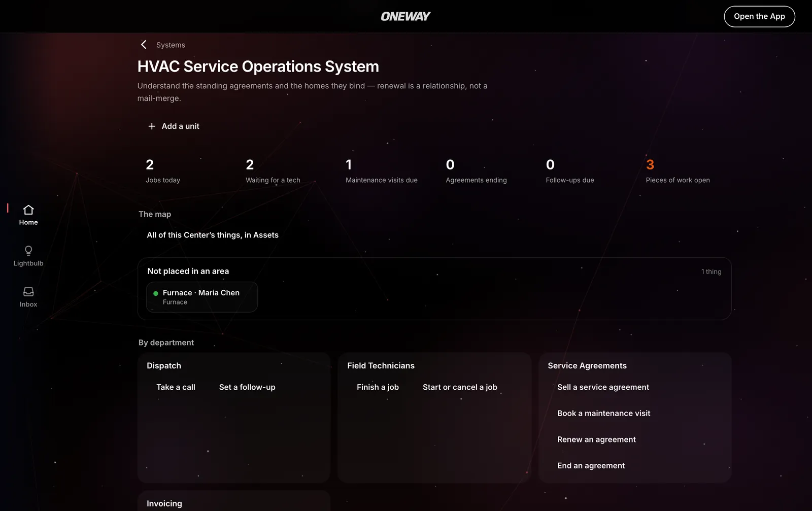Screen dimensions: 812x511
Task: Click the Add a unit label
Action: [x=180, y=126]
